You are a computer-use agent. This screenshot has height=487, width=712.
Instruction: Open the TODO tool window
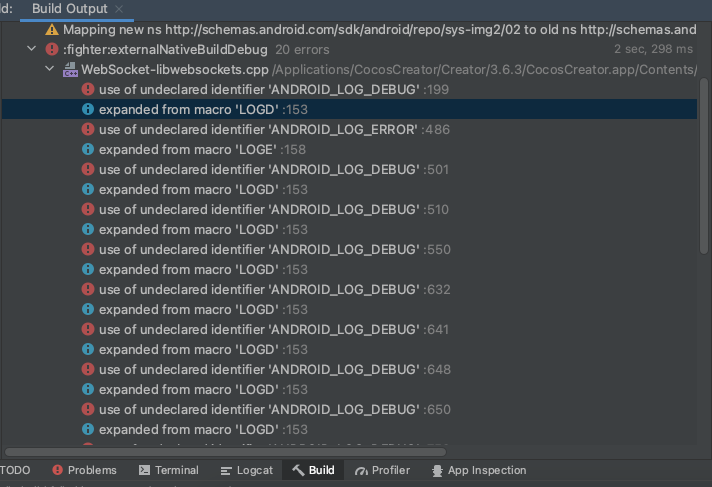(15, 470)
